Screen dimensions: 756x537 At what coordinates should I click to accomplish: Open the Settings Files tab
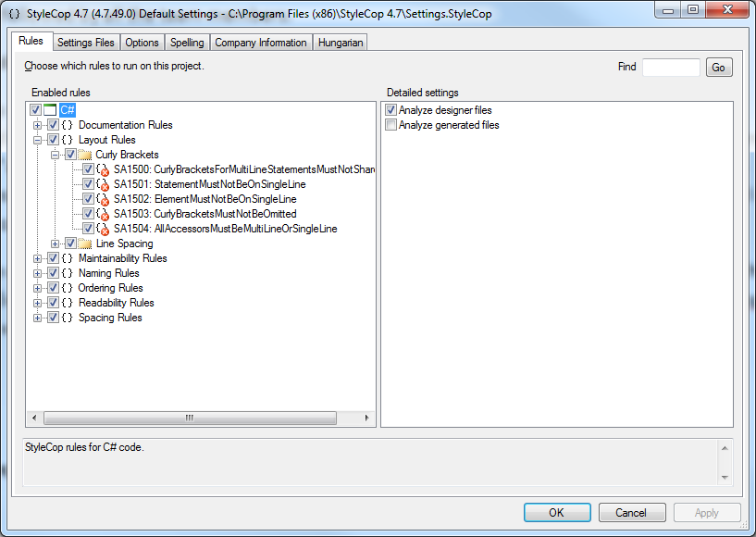point(86,43)
